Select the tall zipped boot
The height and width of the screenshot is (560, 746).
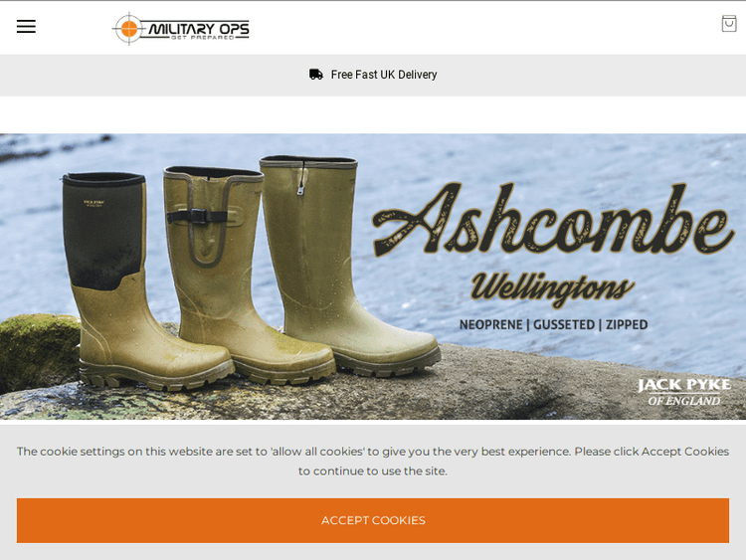[x=349, y=265]
